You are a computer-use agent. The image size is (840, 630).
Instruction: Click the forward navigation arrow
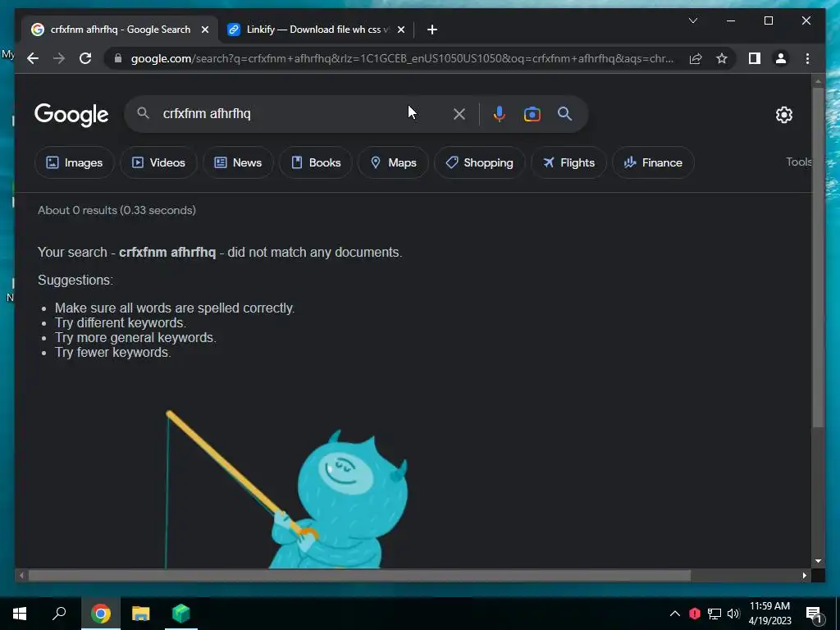59,58
